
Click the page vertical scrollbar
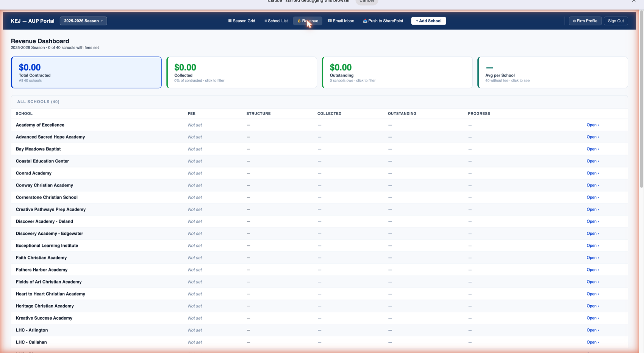click(641, 99)
